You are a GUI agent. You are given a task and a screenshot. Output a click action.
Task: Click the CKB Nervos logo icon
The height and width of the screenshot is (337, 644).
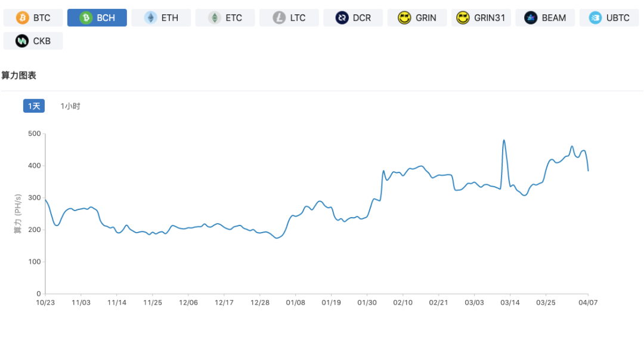coord(22,41)
